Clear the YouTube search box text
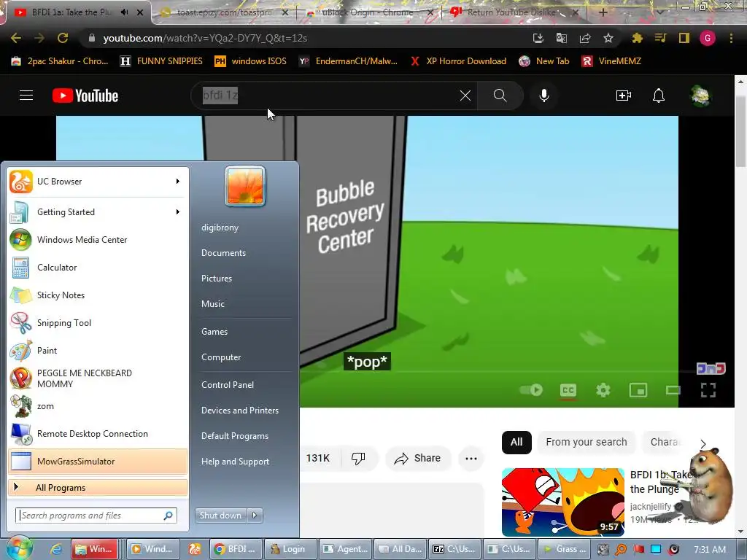This screenshot has width=747, height=560. 465,96
